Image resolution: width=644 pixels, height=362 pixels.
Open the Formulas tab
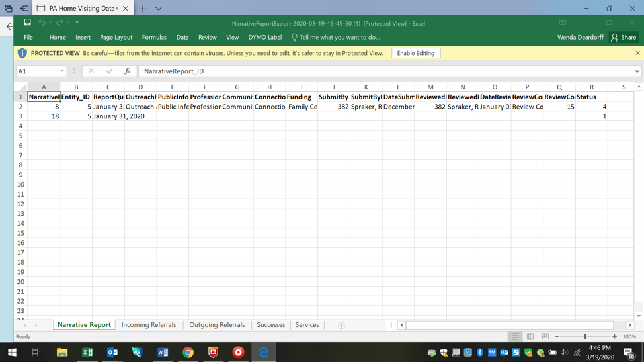pos(154,38)
